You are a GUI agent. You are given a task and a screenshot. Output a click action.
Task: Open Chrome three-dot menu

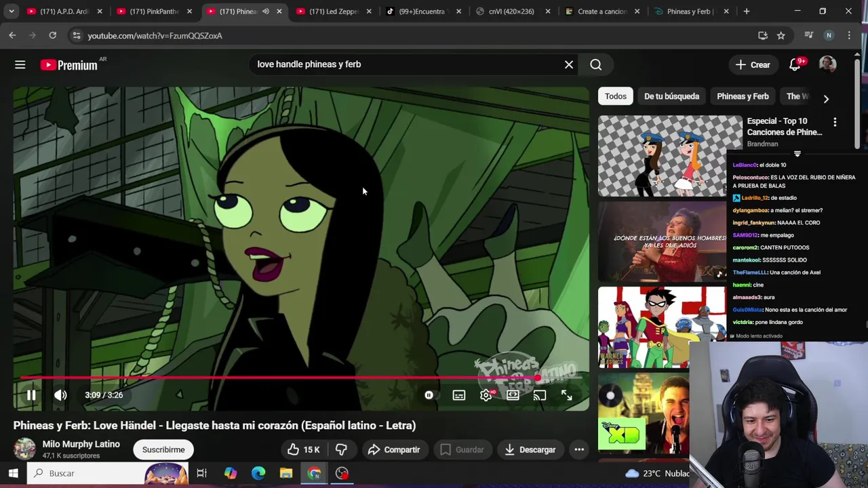tap(849, 35)
